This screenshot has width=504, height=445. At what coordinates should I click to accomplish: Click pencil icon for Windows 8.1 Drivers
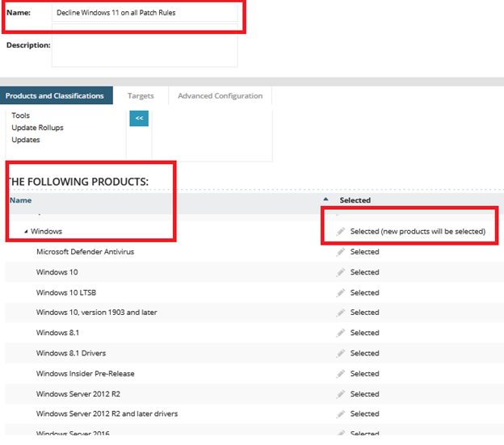tap(341, 354)
